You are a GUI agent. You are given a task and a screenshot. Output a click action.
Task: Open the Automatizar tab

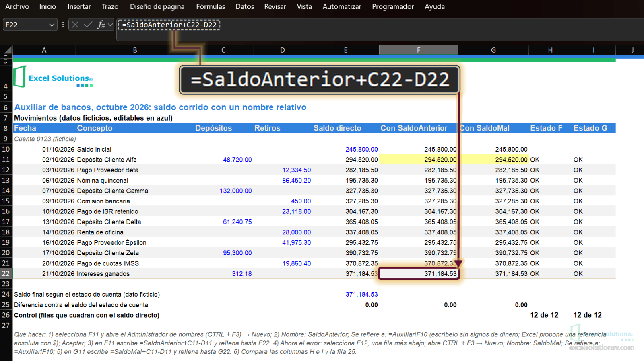[x=342, y=6]
